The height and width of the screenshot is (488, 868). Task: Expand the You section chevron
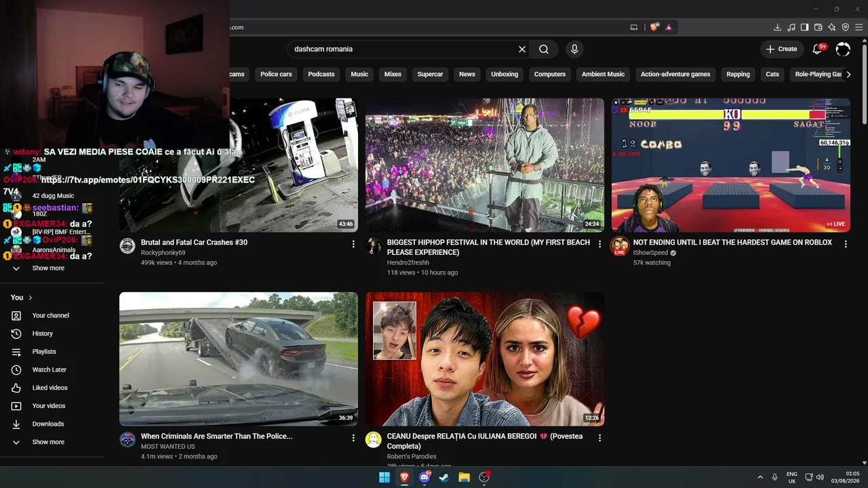(x=31, y=298)
